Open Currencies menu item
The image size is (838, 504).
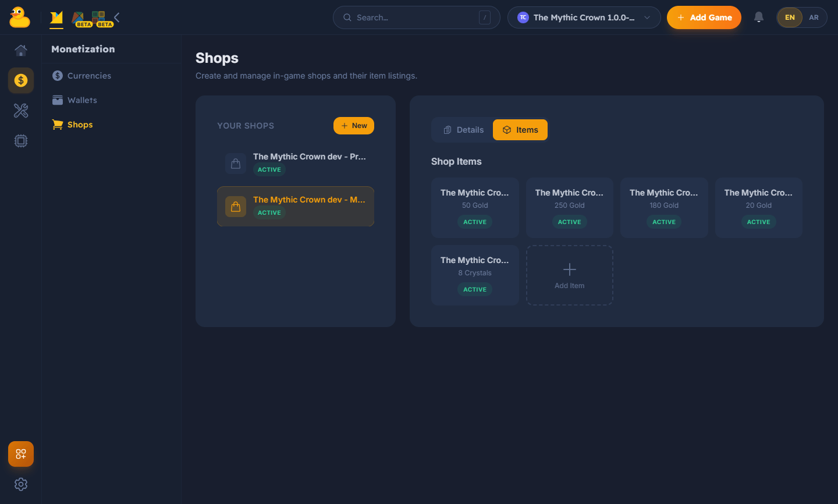click(112, 76)
